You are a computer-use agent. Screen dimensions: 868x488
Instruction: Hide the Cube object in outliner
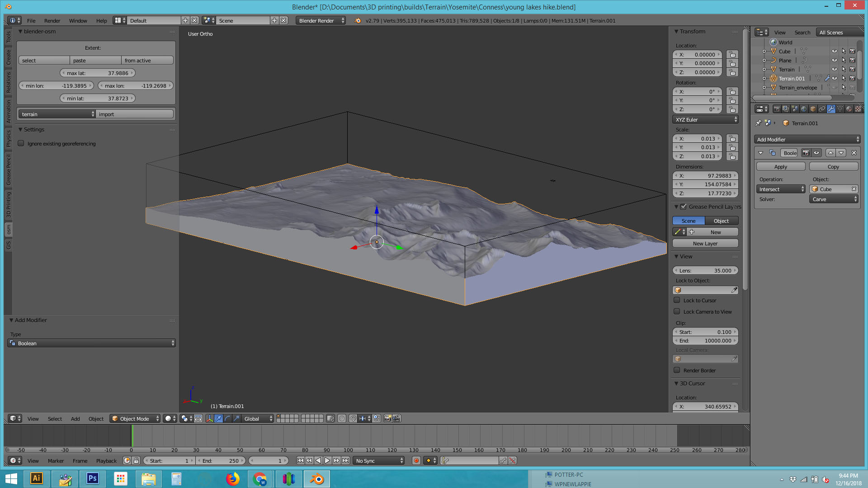click(834, 52)
